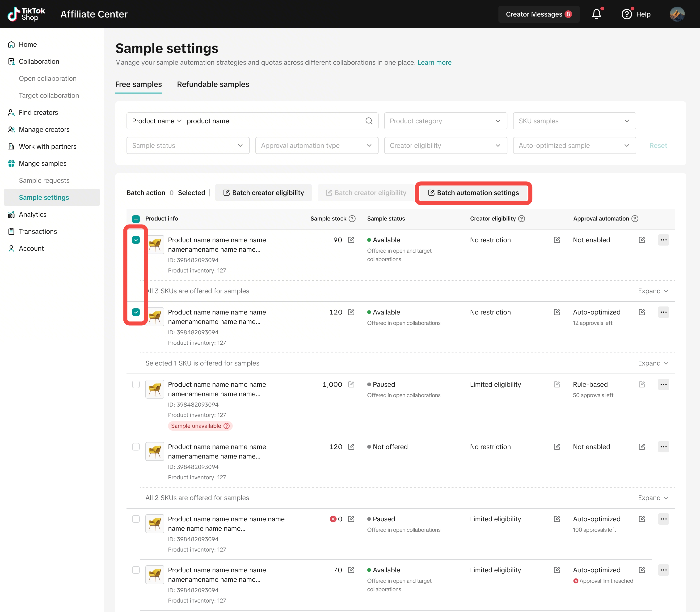Click the TikTok Shop logo
Screen dimensions: 700x612
tap(26, 14)
